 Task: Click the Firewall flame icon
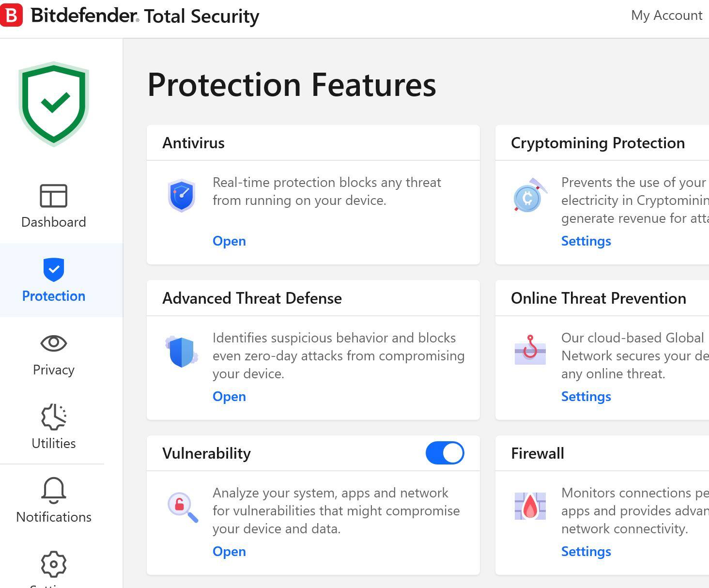[530, 506]
